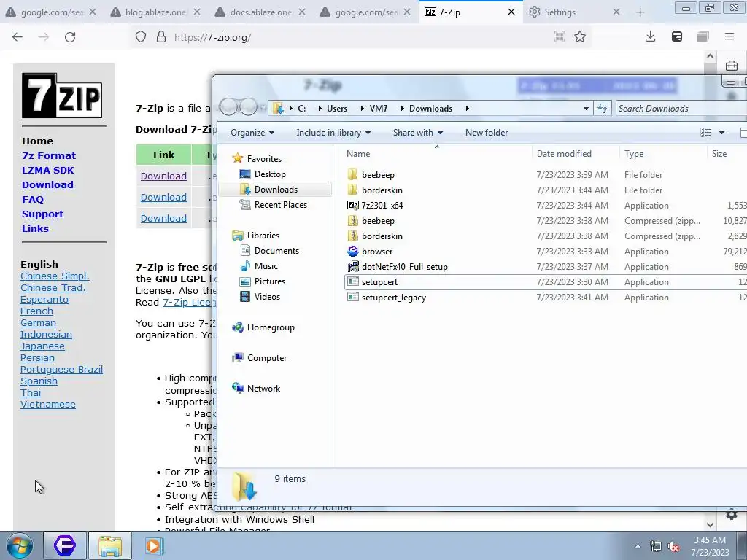
Task: Click media player taskbar icon
Action: coord(154,545)
